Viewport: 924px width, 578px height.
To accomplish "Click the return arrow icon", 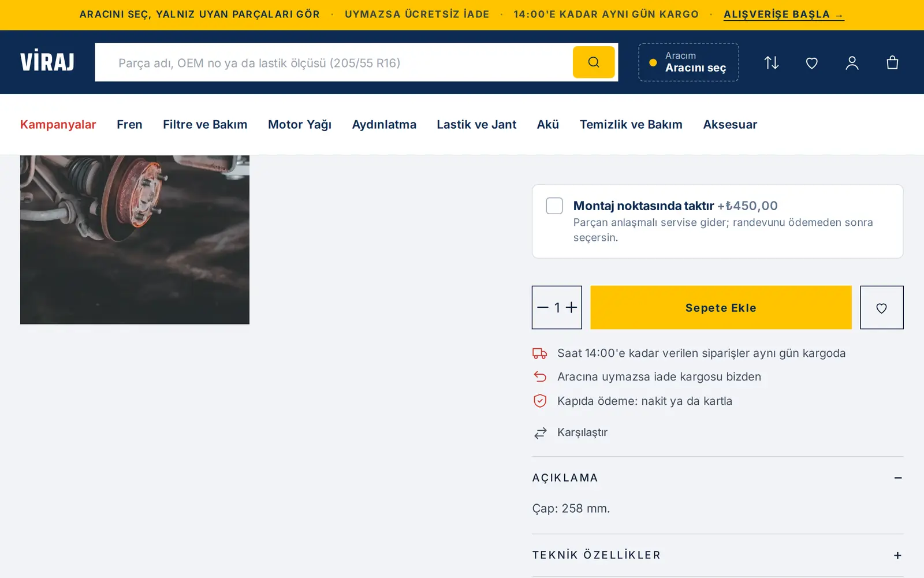I will (x=540, y=377).
